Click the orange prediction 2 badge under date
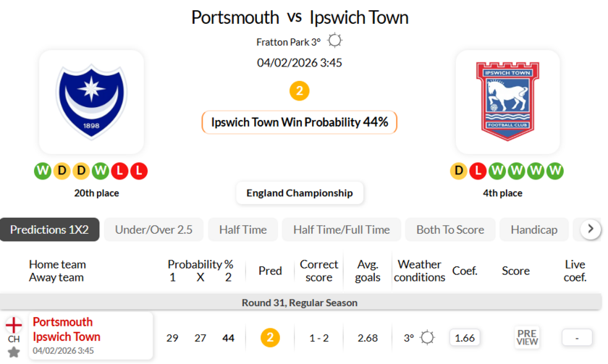The image size is (608, 364). 299,91
